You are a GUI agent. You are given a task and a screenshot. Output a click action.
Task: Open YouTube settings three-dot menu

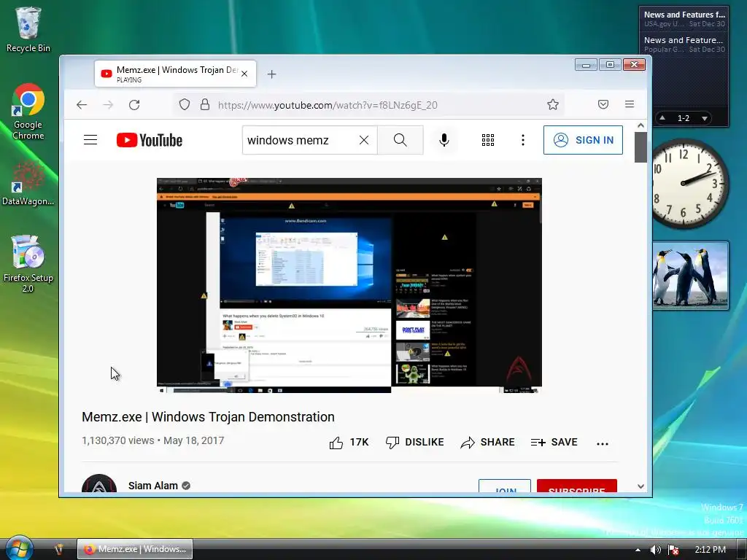coord(523,140)
